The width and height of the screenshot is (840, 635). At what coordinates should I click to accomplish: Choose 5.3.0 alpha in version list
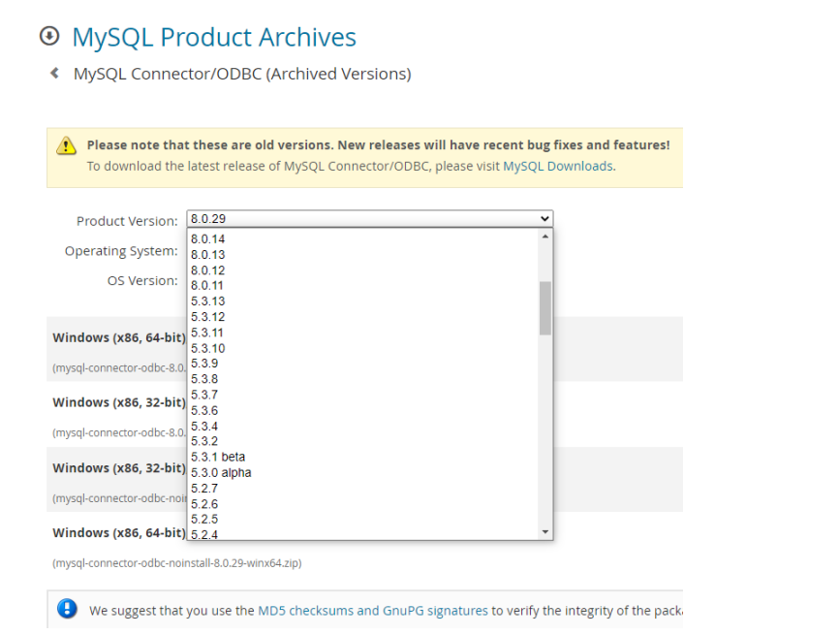[221, 473]
